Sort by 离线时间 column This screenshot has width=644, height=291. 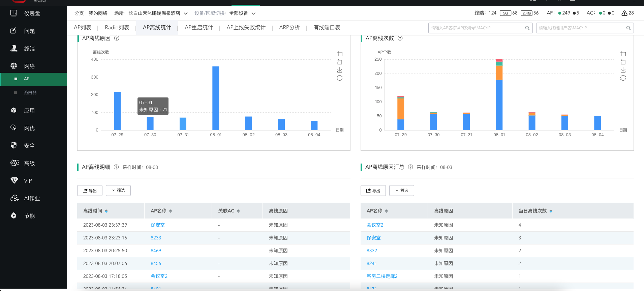(106, 211)
